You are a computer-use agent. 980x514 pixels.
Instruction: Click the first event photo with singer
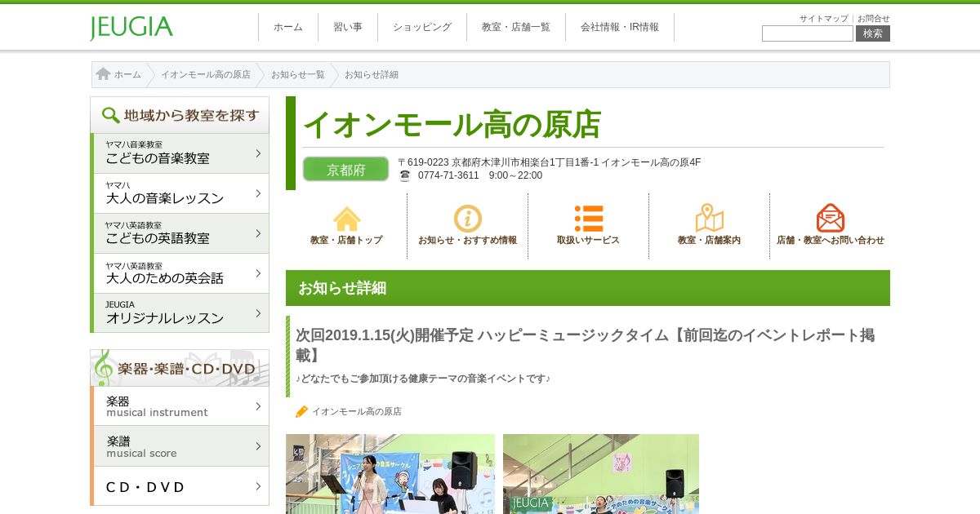[x=390, y=474]
